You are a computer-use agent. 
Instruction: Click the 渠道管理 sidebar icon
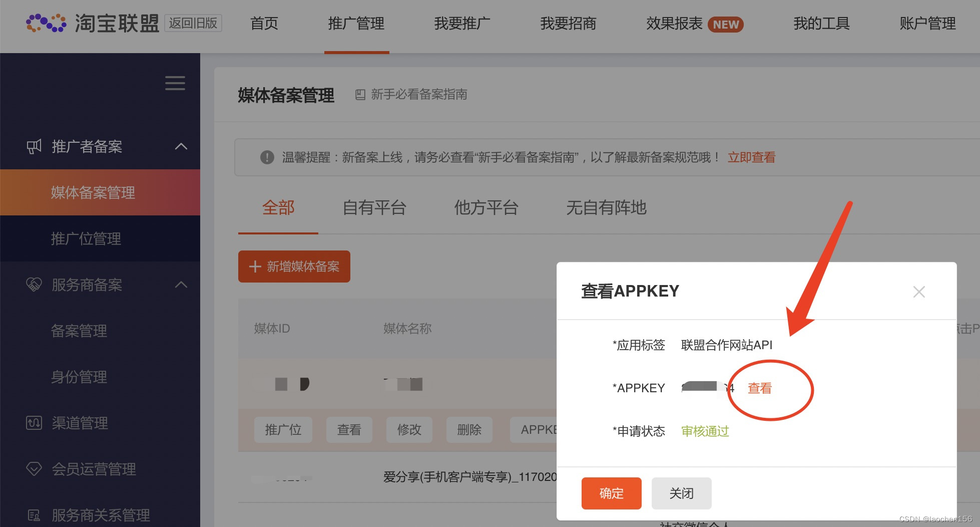click(34, 423)
